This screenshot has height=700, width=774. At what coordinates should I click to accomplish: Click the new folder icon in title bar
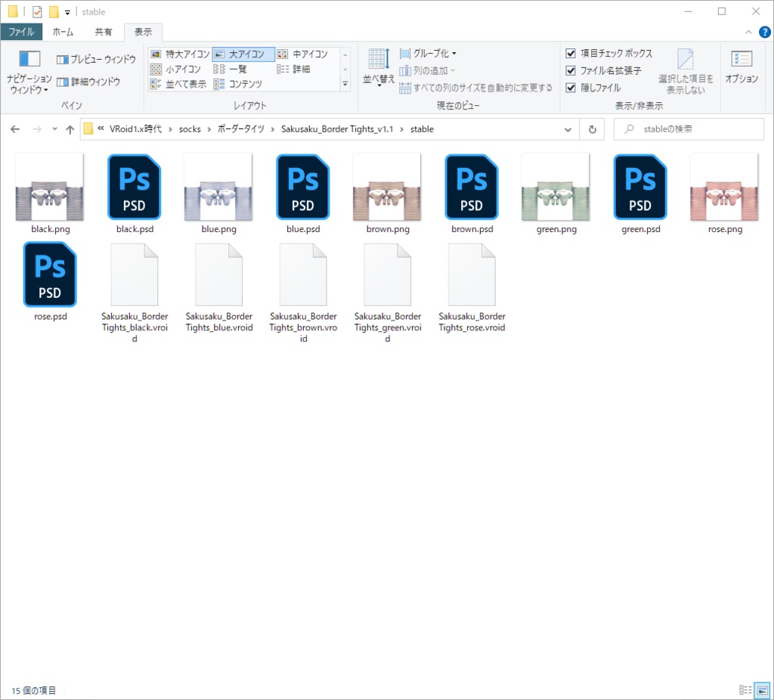click(54, 11)
